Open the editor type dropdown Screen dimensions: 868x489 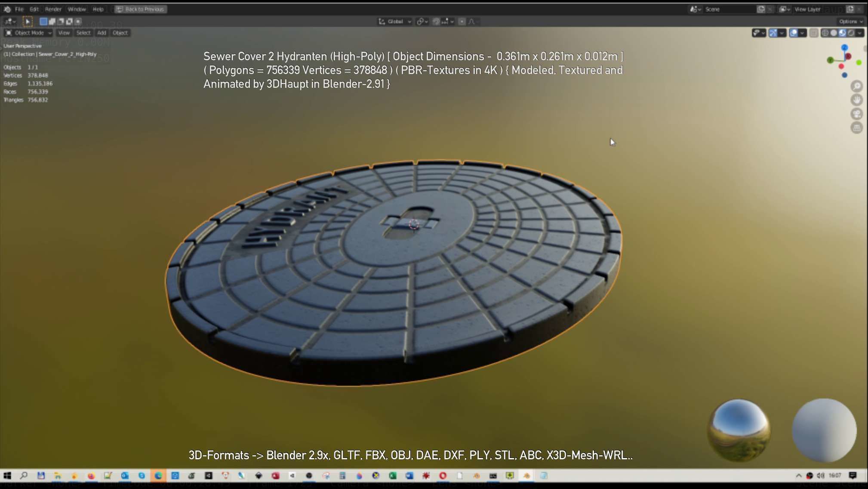tap(10, 21)
